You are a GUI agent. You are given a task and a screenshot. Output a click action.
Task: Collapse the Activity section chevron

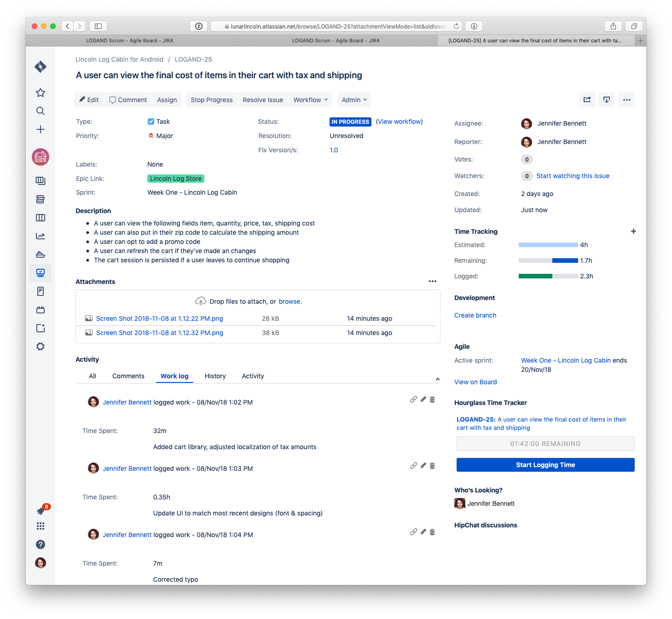coord(437,379)
